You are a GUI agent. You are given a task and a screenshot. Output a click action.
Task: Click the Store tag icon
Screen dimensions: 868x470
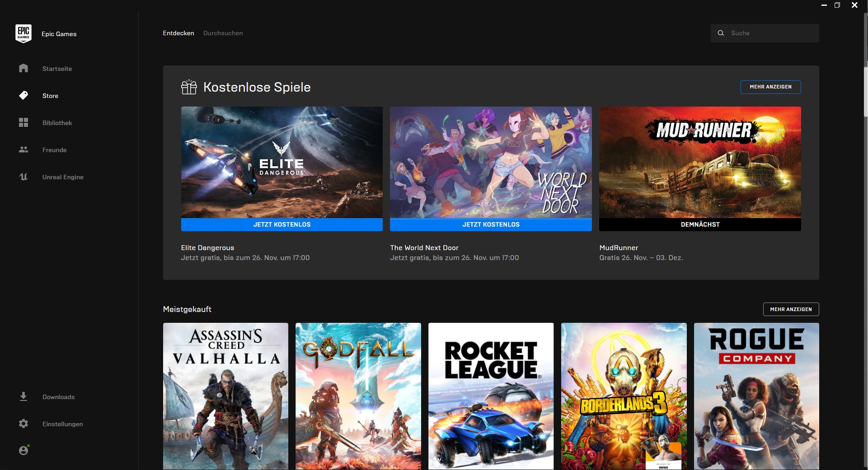tap(23, 95)
